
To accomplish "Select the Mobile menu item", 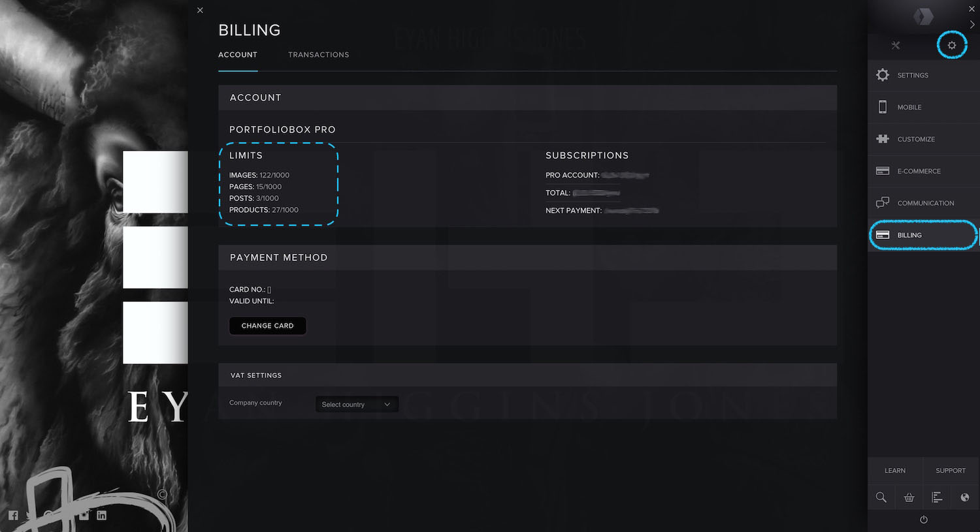I will coord(909,107).
